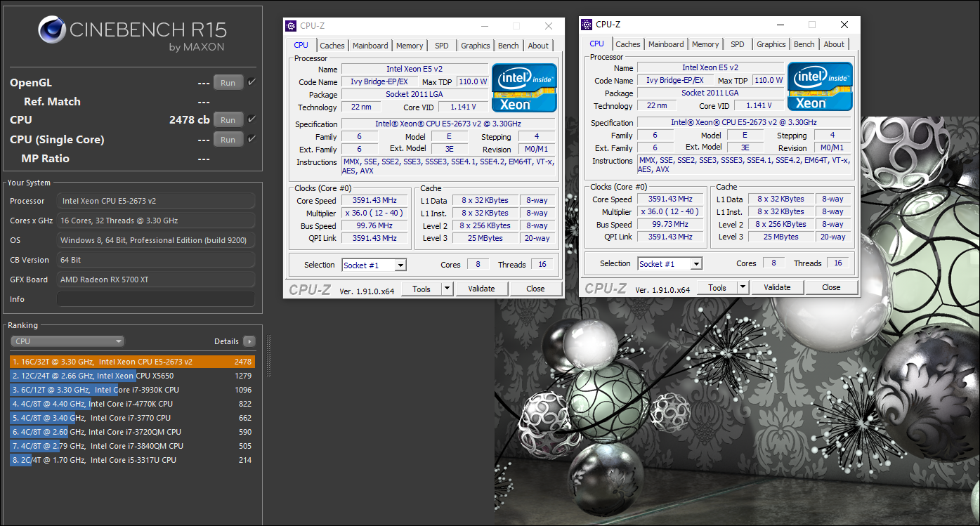Click Cores x GHz field in Your System
The image size is (980, 526).
point(156,221)
